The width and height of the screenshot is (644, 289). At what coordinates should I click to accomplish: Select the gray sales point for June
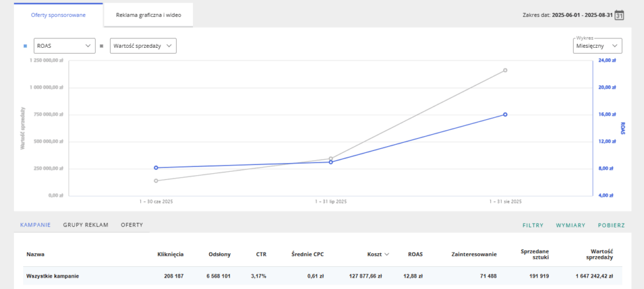point(156,181)
